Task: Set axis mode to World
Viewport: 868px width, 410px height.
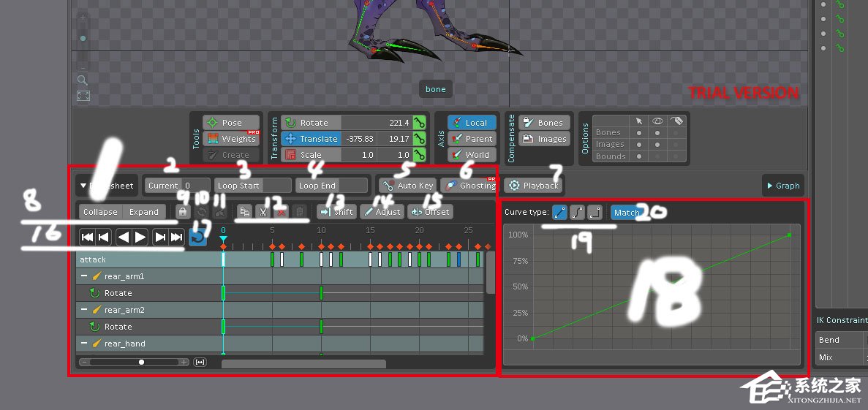Action: (x=472, y=154)
